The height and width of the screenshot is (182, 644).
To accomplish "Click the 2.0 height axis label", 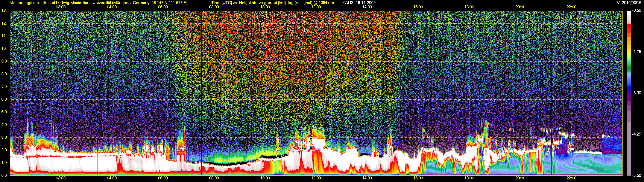I will [x=4, y=150].
